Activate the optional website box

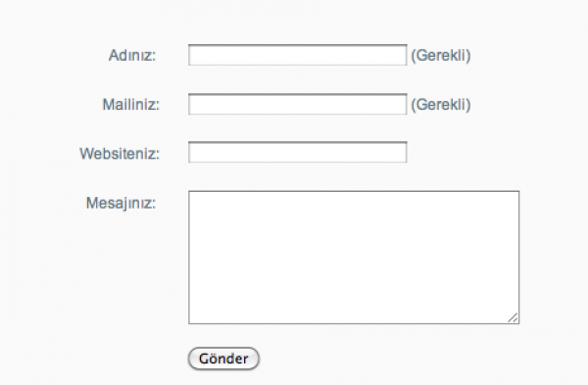click(x=297, y=152)
